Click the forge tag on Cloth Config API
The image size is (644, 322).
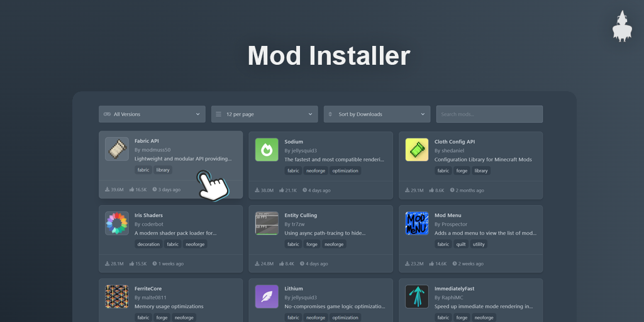462,171
